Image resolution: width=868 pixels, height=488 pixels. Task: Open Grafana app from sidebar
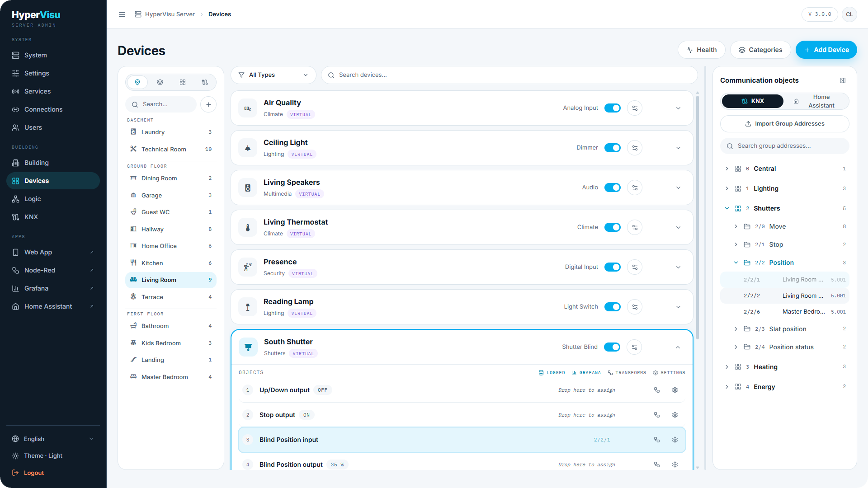coord(53,288)
